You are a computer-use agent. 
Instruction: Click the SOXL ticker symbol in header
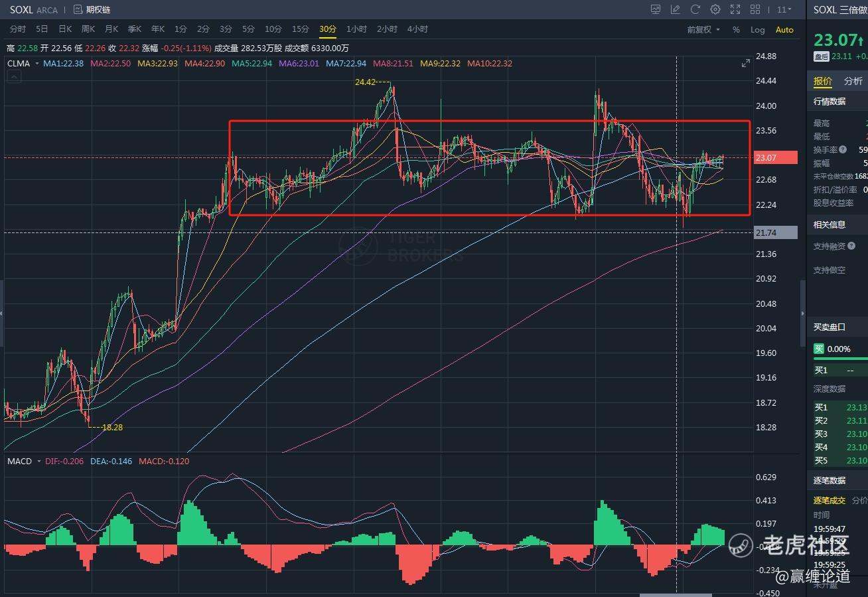21,10
